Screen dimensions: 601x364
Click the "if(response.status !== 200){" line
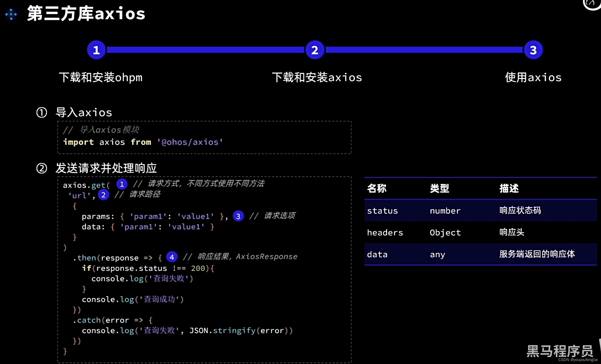(x=148, y=268)
